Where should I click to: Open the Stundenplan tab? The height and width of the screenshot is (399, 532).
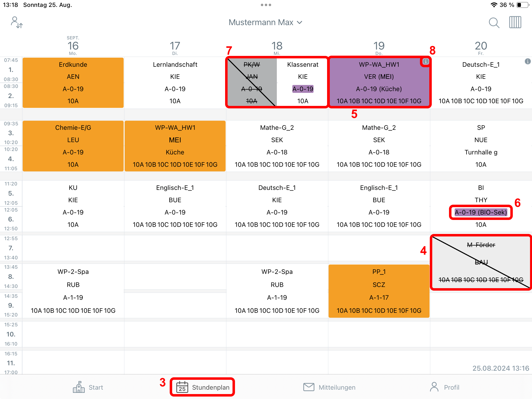coord(202,387)
